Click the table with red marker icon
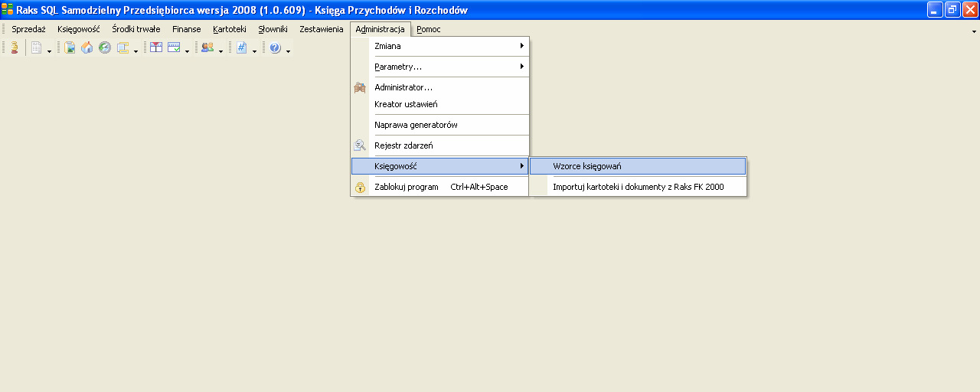Screen dimensions: 980x392 [156, 47]
